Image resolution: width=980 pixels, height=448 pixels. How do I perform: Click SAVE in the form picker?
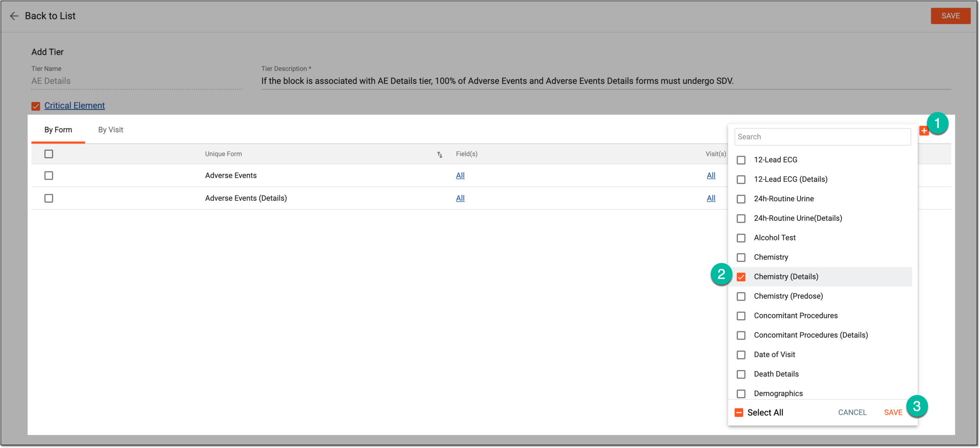pyautogui.click(x=893, y=412)
